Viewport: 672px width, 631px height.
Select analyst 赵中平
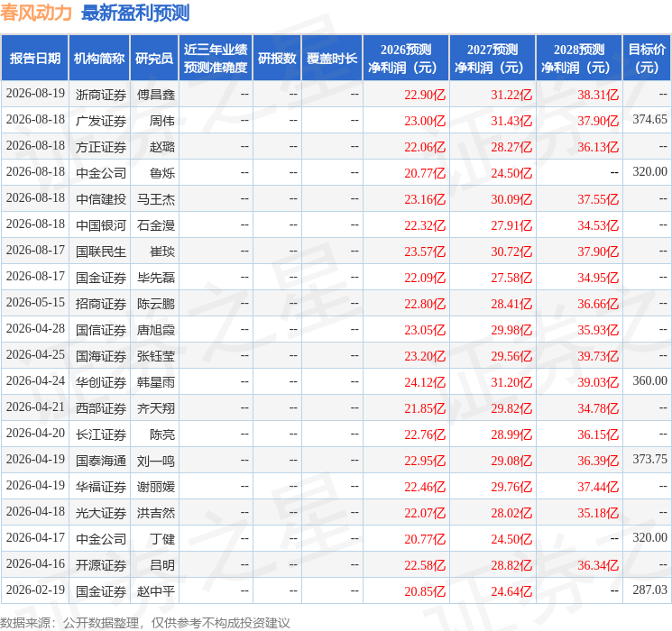tap(155, 591)
